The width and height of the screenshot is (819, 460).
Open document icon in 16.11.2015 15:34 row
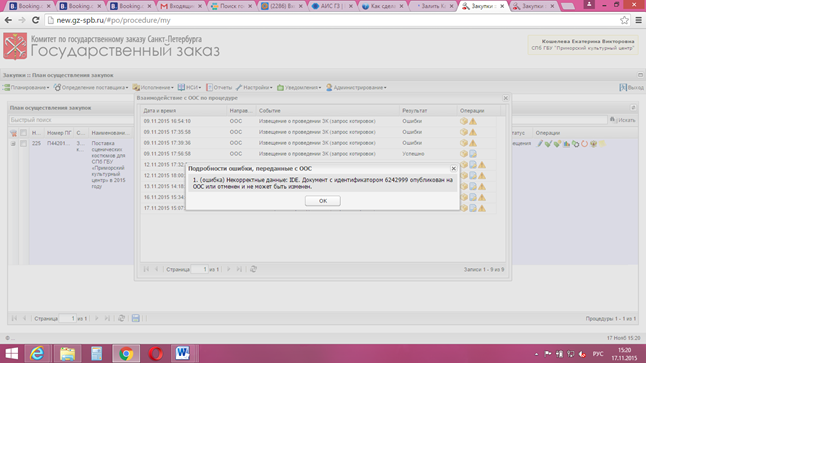point(473,197)
